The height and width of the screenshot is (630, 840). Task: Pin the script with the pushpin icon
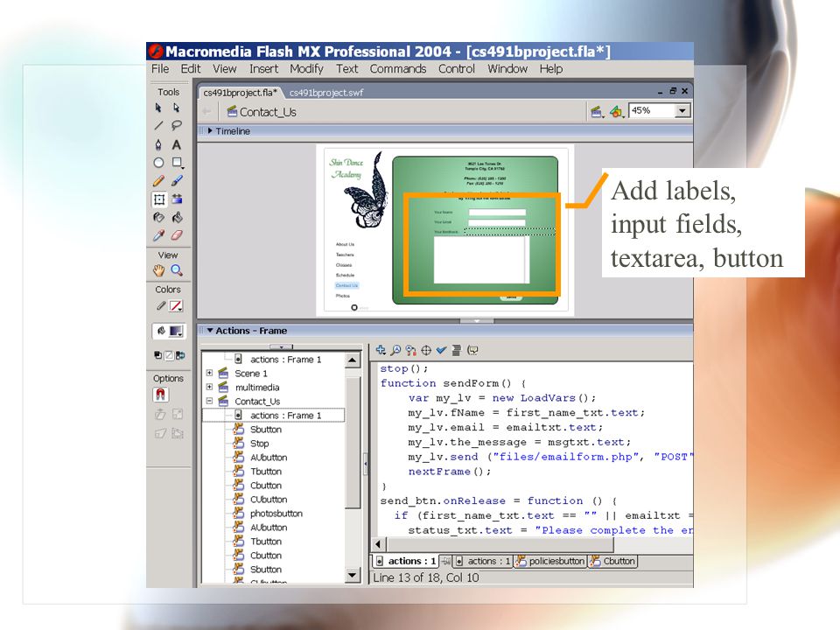coord(444,561)
